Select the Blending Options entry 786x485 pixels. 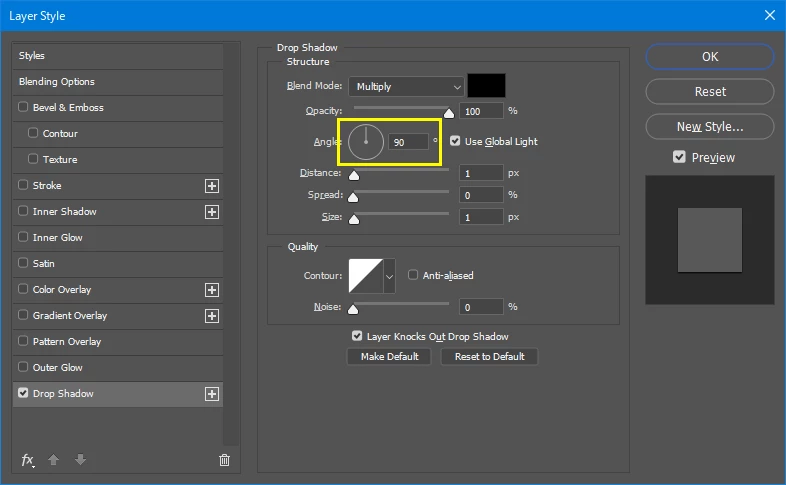click(x=118, y=82)
